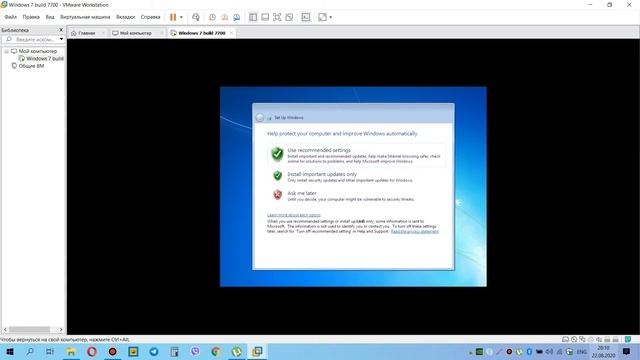Open the Правка menu
This screenshot has height=360, width=640.
pos(31,17)
